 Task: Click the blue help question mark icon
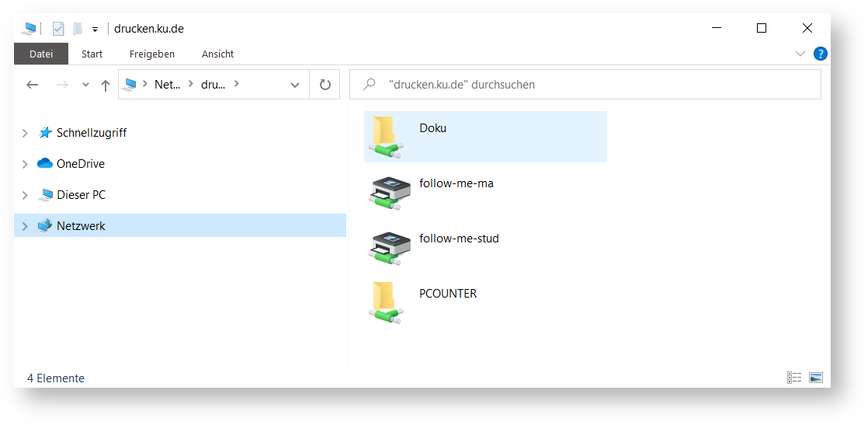click(x=820, y=54)
